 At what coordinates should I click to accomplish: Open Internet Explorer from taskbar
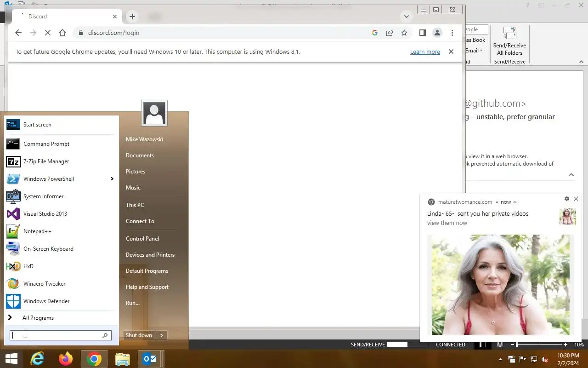[37, 359]
